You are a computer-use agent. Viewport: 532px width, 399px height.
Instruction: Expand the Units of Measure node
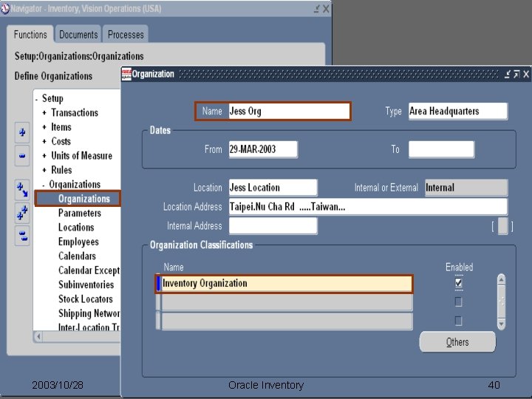point(44,155)
